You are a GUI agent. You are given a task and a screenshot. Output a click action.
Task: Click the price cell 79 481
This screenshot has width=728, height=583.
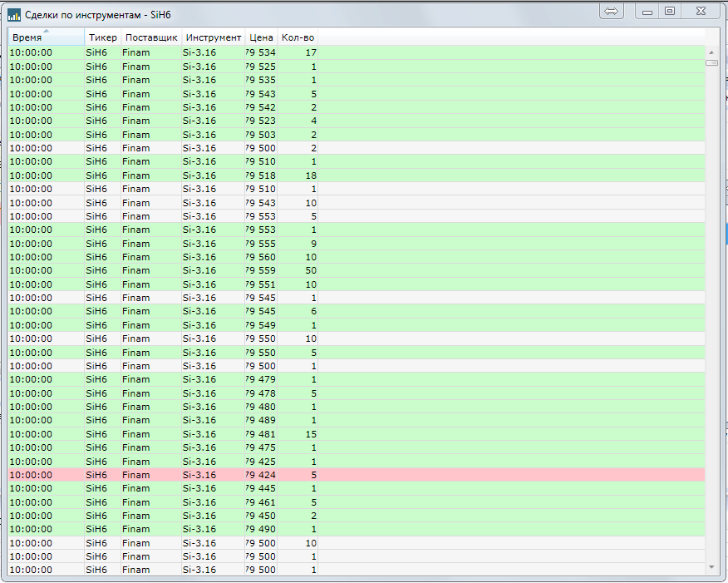coord(260,434)
